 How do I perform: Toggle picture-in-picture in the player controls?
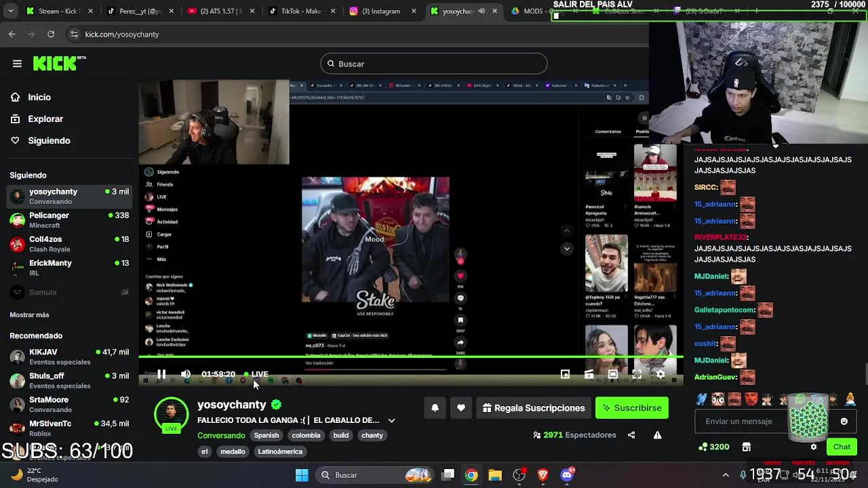pyautogui.click(x=565, y=374)
